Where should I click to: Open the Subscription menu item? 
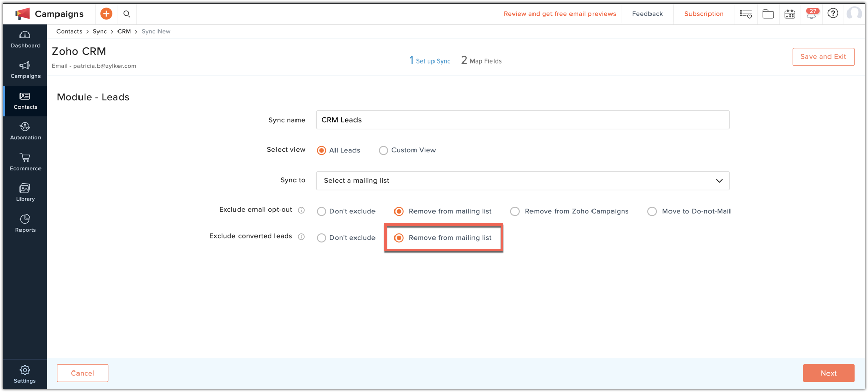point(703,14)
